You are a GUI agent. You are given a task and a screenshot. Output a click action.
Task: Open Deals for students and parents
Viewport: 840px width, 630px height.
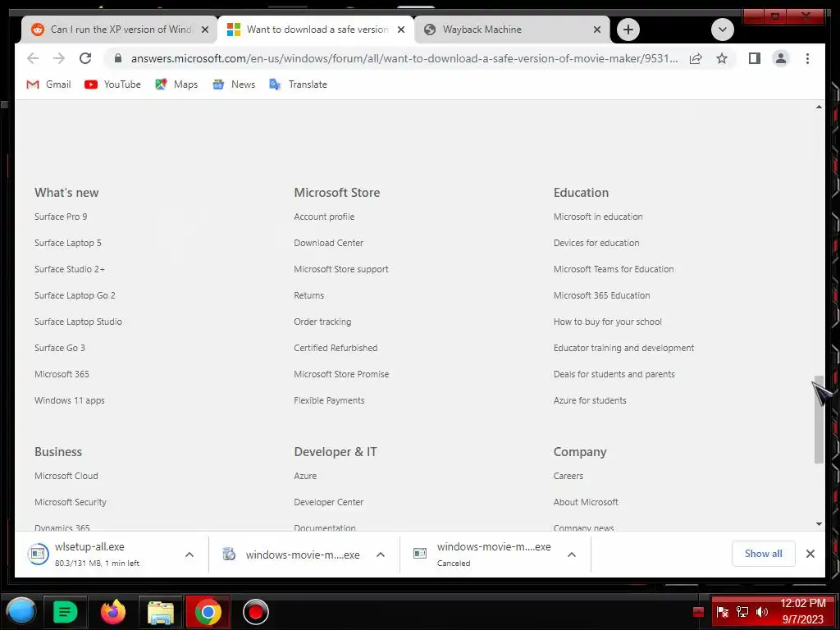pyautogui.click(x=614, y=374)
